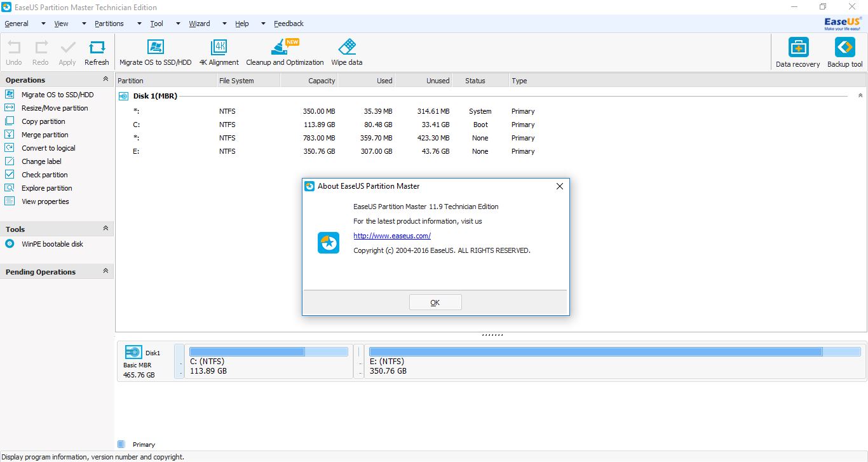868x462 pixels.
Task: Open the Wipe data tool
Action: pos(347,53)
